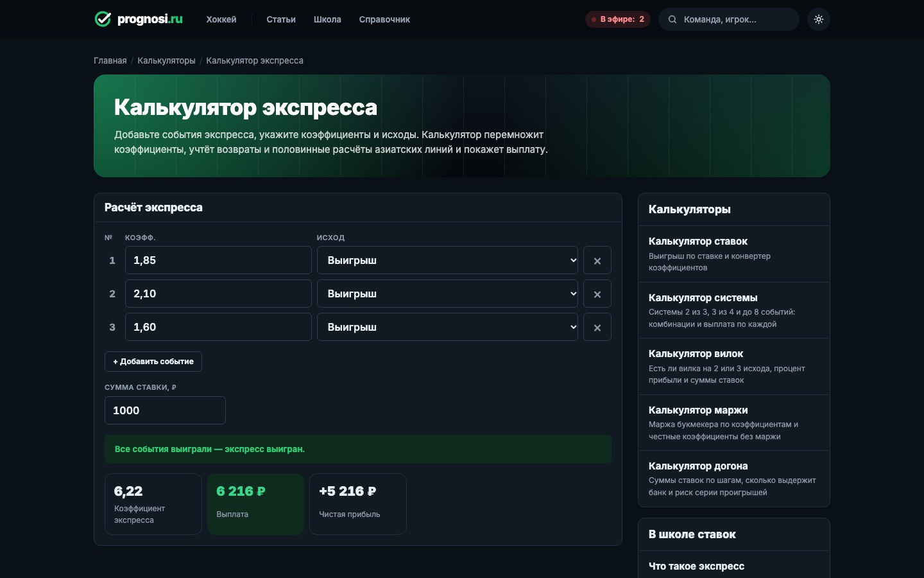Click the payout value '6 216 ₽'

coord(241,491)
